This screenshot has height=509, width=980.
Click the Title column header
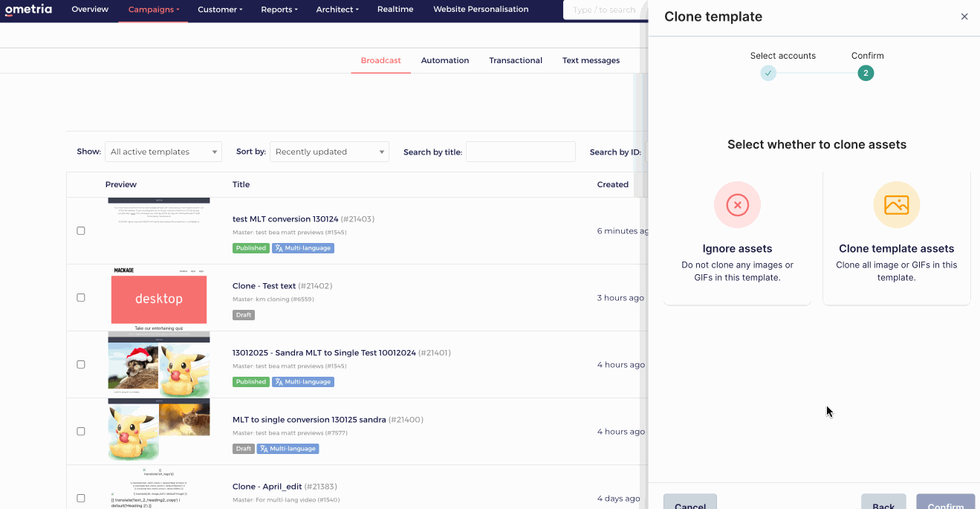point(241,184)
